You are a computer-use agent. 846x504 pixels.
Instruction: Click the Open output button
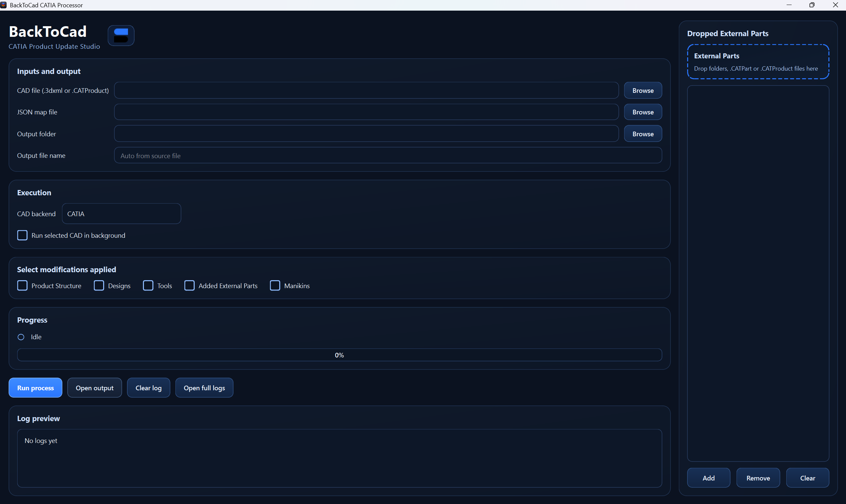(95, 388)
